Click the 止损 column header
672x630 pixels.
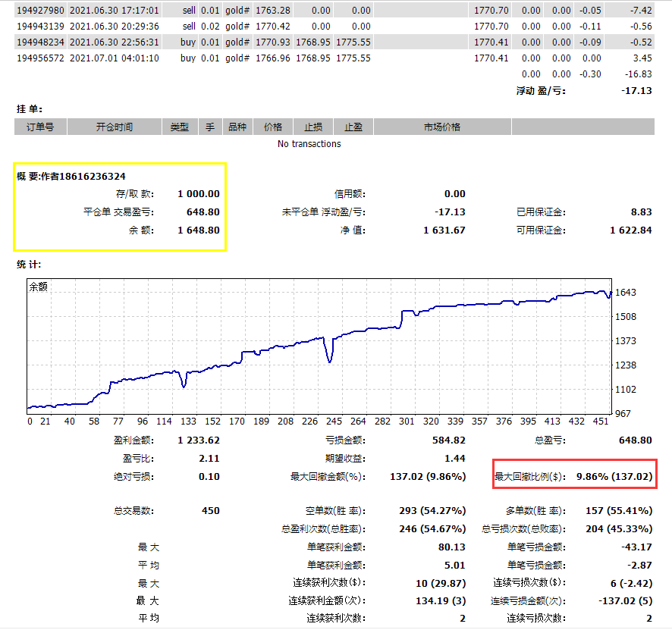pos(313,127)
